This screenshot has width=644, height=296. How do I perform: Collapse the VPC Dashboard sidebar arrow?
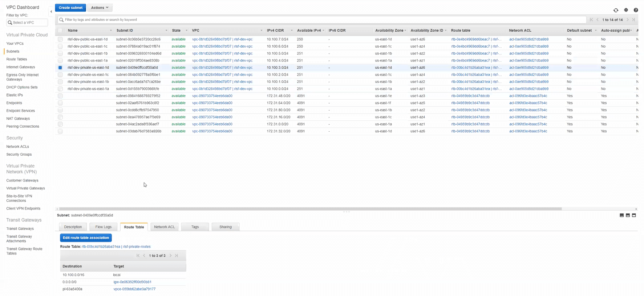click(x=51, y=12)
